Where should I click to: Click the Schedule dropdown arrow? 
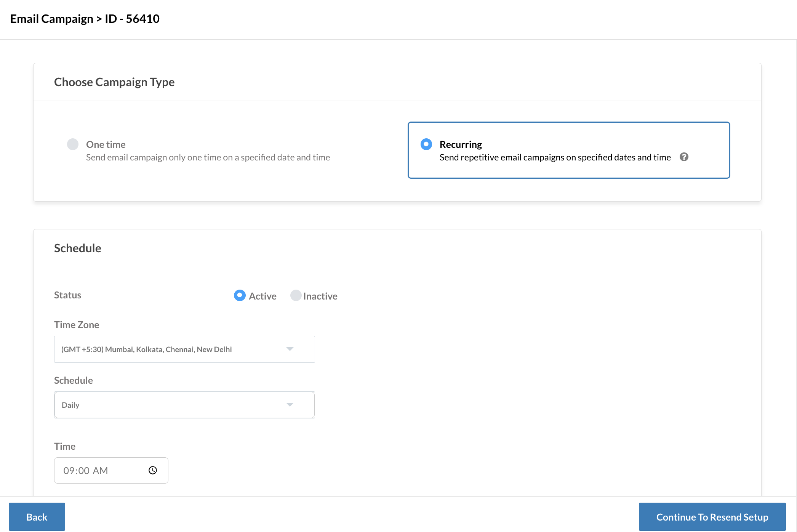290,405
